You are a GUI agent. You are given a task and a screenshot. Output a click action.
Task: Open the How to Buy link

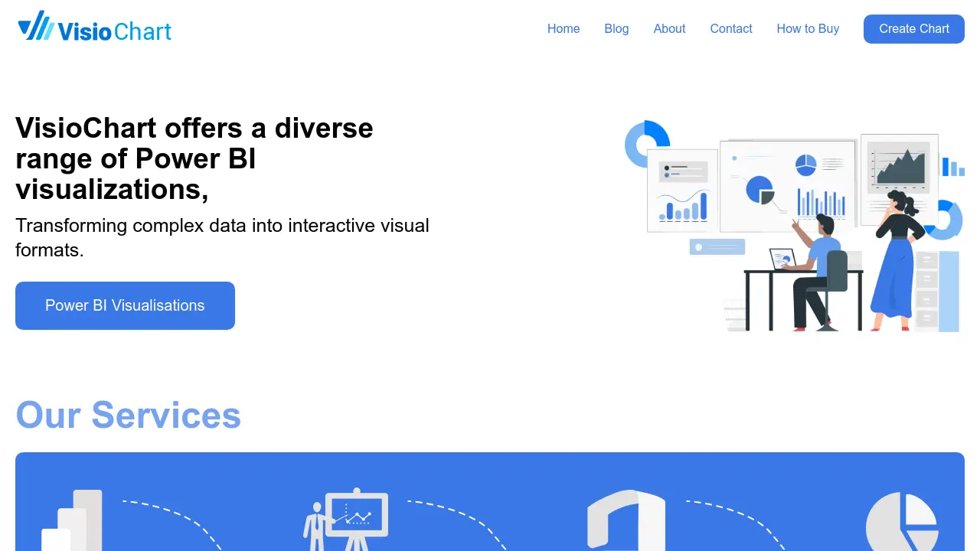click(x=808, y=28)
